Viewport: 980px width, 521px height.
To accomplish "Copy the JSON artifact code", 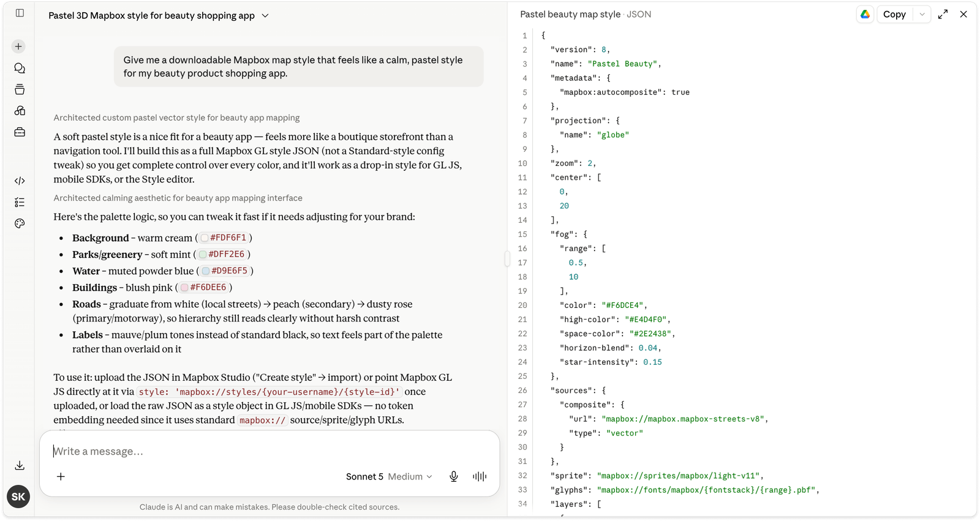I will pyautogui.click(x=894, y=14).
